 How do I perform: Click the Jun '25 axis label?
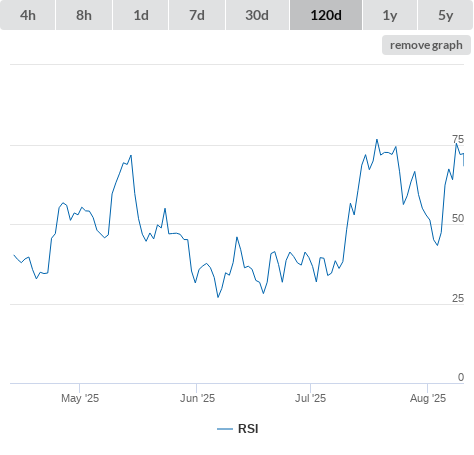pos(197,398)
